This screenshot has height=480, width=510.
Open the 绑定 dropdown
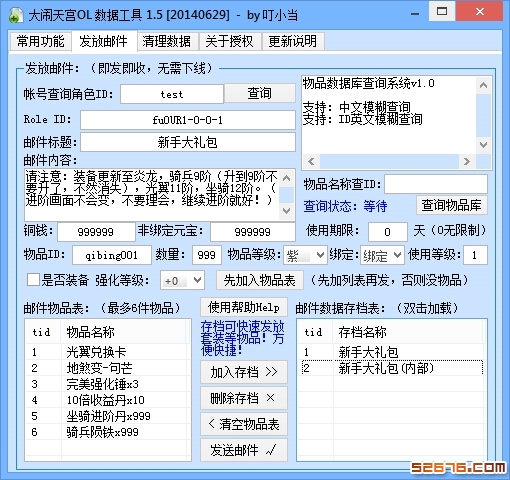382,255
